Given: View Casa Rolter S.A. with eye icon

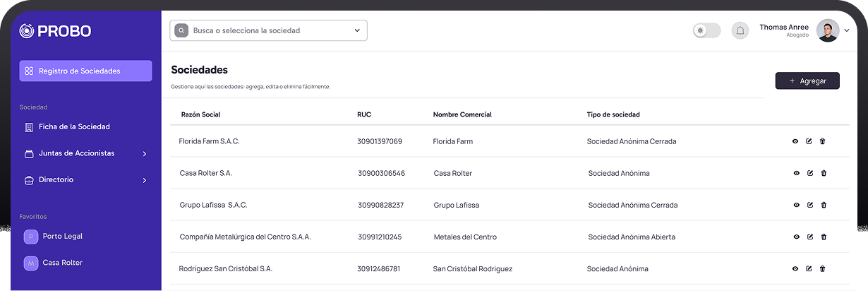Looking at the screenshot, I should [x=797, y=173].
